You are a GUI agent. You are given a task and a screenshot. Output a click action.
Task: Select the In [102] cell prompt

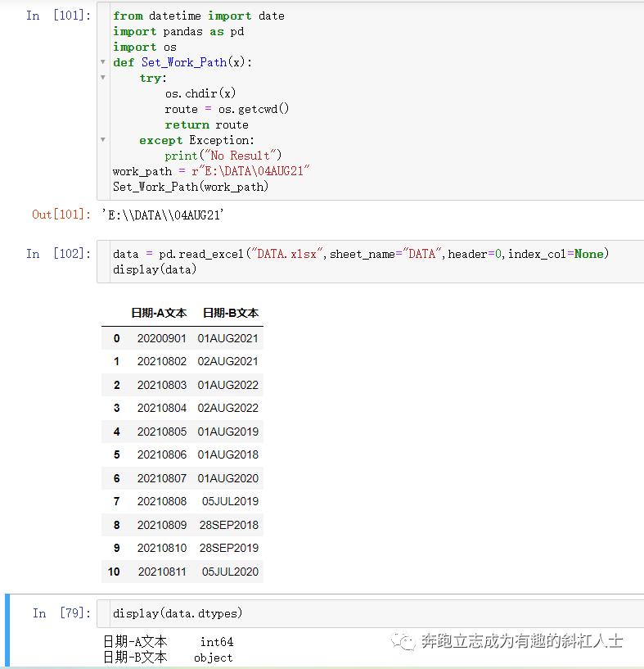[x=58, y=254]
